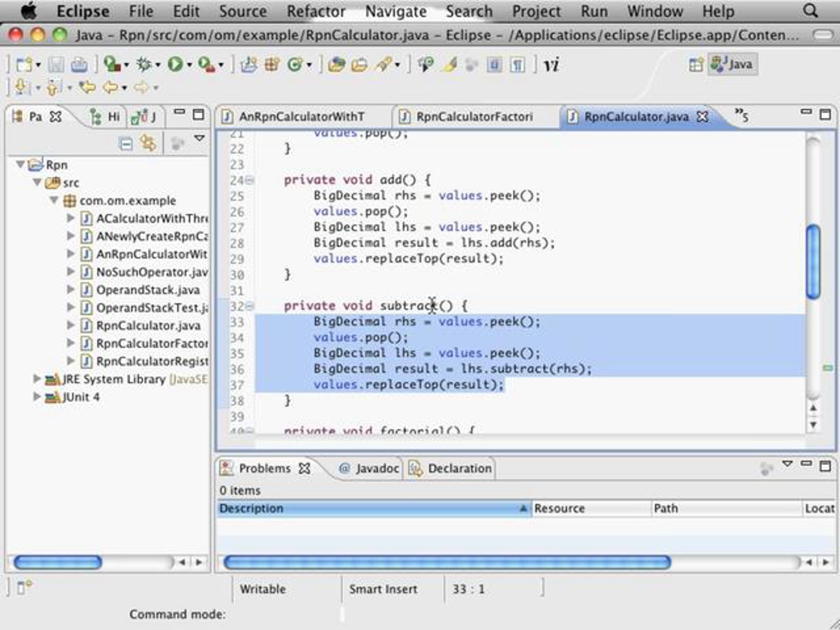Close the RpnCalculator.java editor tab
The height and width of the screenshot is (630, 840).
[702, 117]
